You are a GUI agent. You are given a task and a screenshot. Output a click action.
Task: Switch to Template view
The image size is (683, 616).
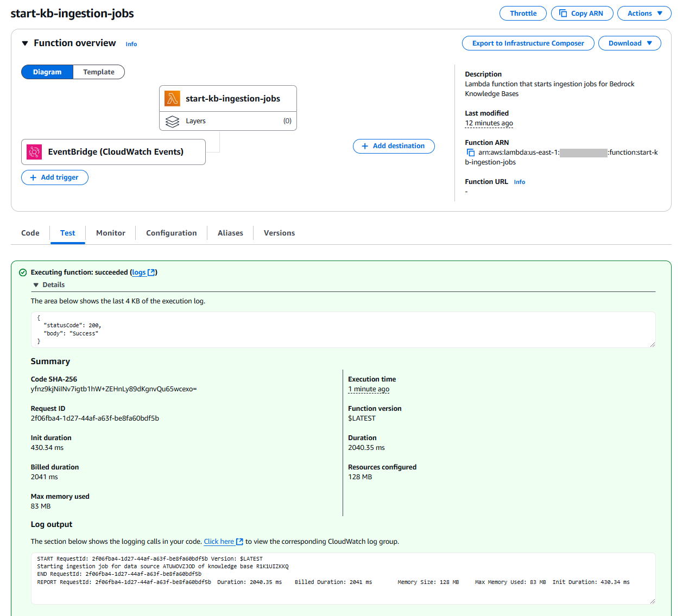pyautogui.click(x=99, y=72)
